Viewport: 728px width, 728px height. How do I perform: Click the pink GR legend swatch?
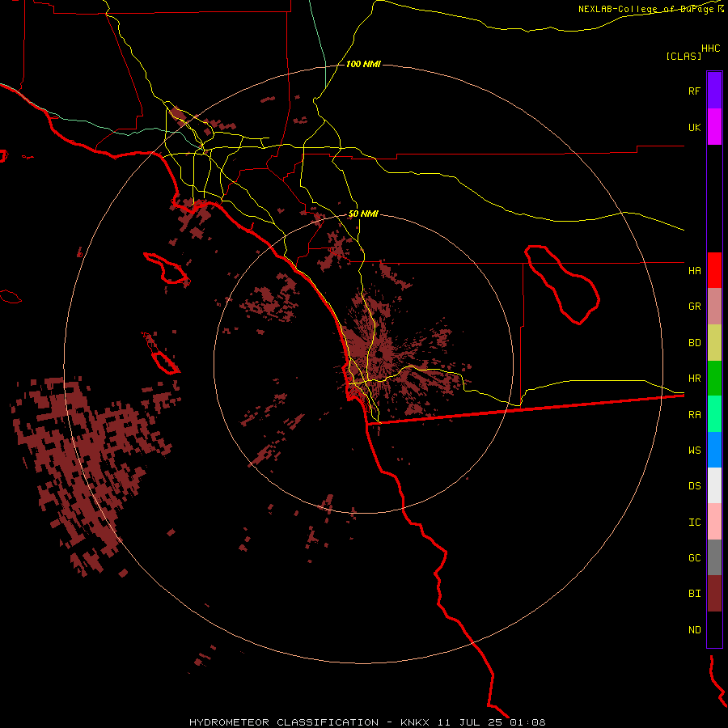pos(714,306)
